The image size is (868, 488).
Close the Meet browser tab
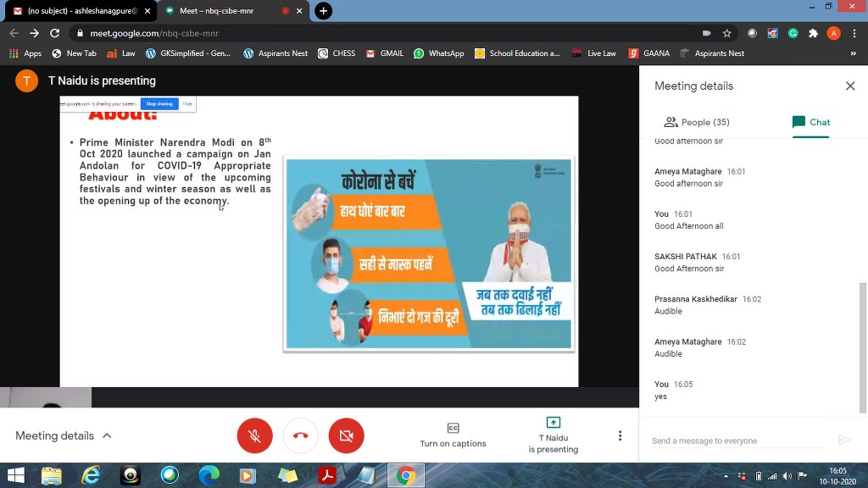click(299, 11)
